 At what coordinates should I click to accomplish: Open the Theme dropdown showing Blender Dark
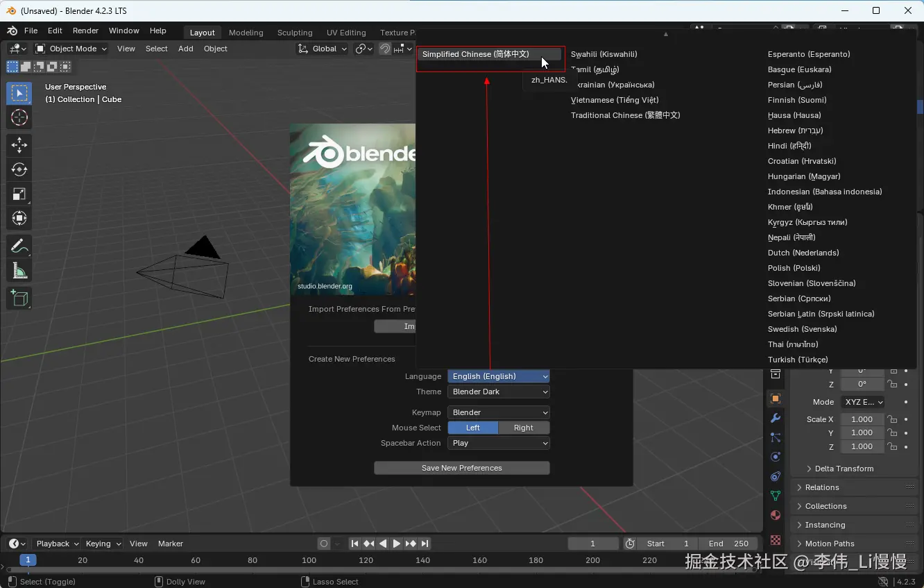point(499,392)
